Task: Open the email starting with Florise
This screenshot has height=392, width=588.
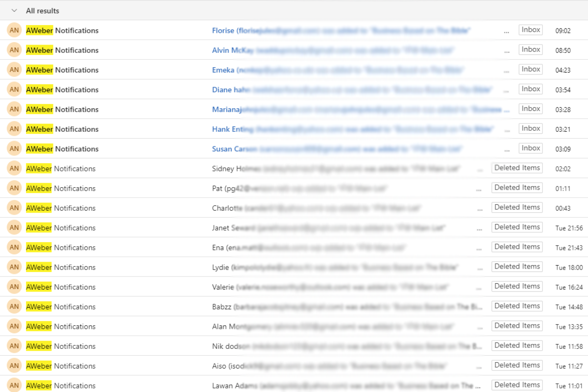Action: pos(294,30)
